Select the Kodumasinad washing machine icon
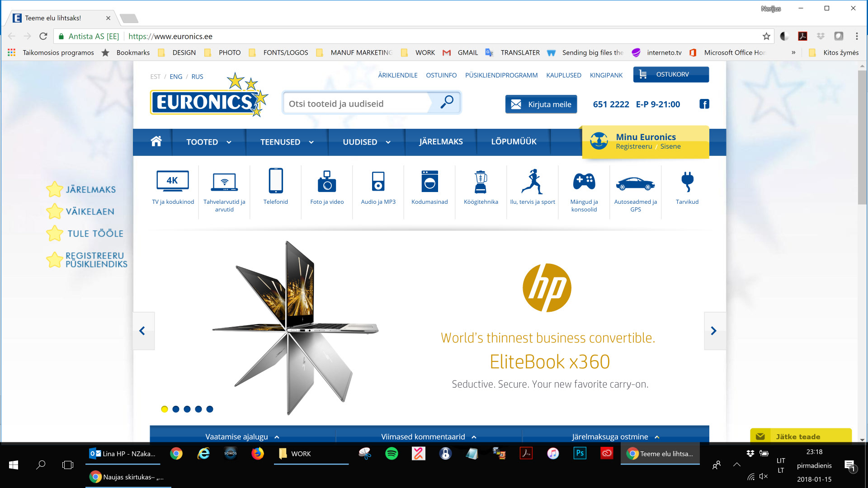868x488 pixels. (x=429, y=181)
